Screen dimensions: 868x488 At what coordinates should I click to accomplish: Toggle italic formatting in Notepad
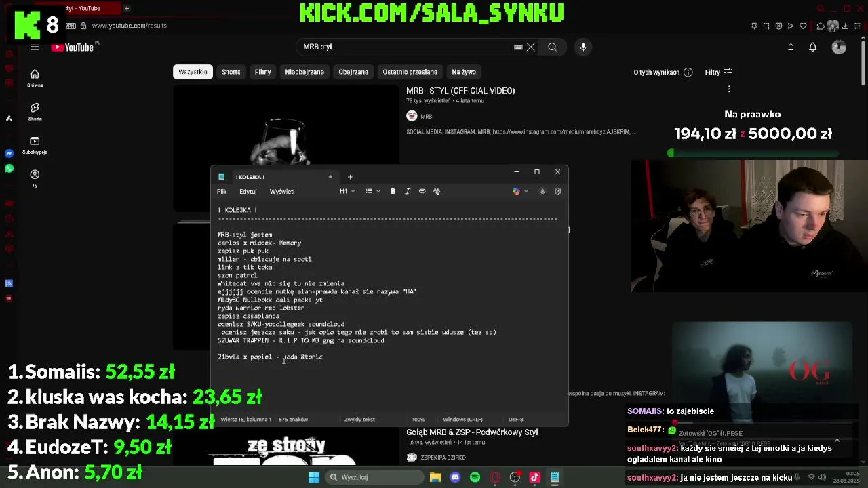point(408,191)
